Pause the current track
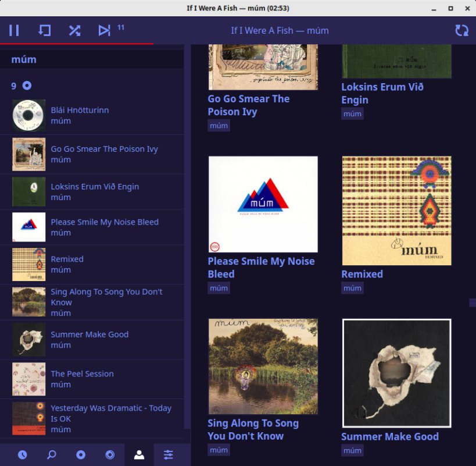This screenshot has height=466, width=476. click(14, 30)
